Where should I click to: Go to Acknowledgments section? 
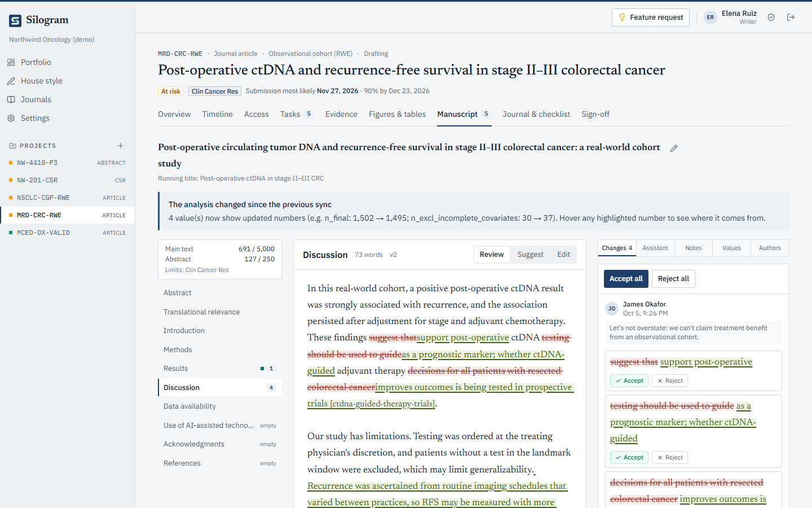click(x=220, y=444)
